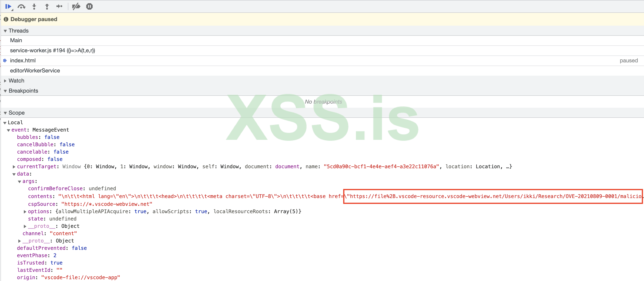Click the Step out of current function icon
This screenshot has height=281, width=644.
47,6
